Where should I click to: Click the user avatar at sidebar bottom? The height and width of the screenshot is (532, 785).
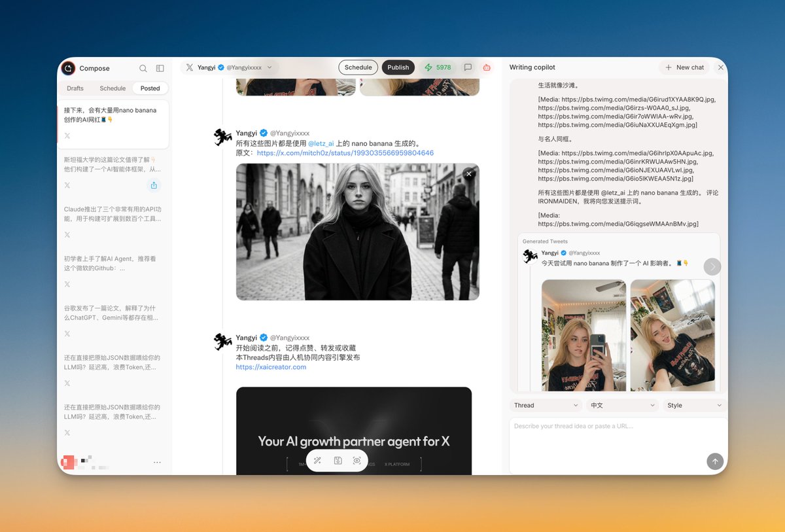pos(69,462)
